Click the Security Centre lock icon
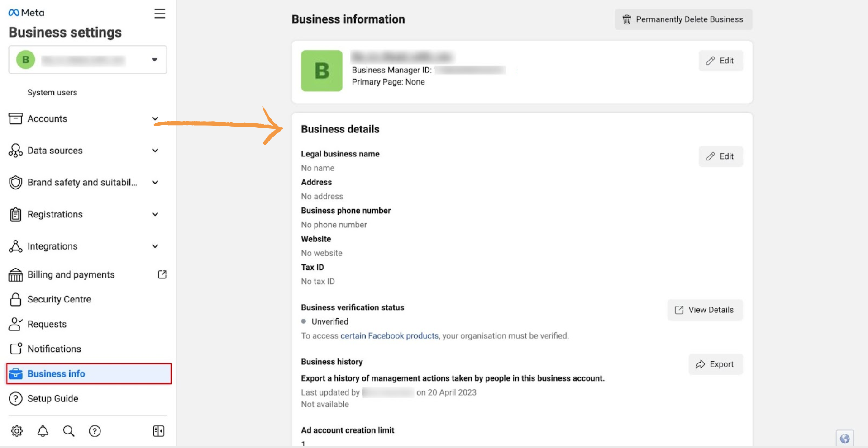The image size is (868, 448). pos(15,299)
